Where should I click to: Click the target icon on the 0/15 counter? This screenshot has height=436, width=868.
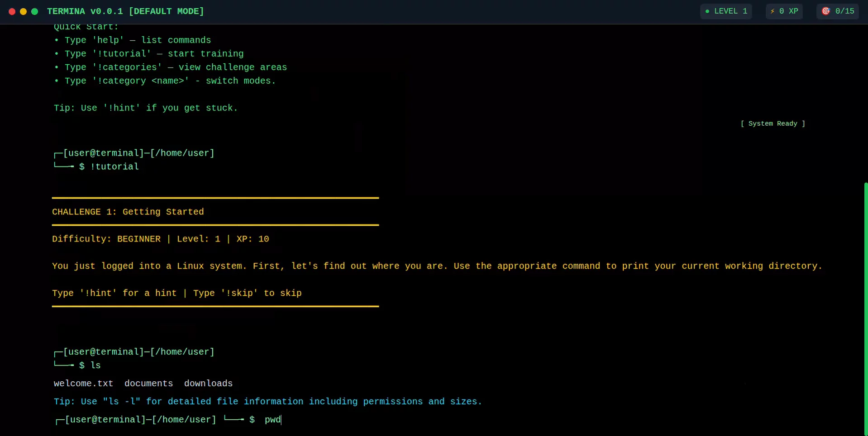(x=825, y=11)
